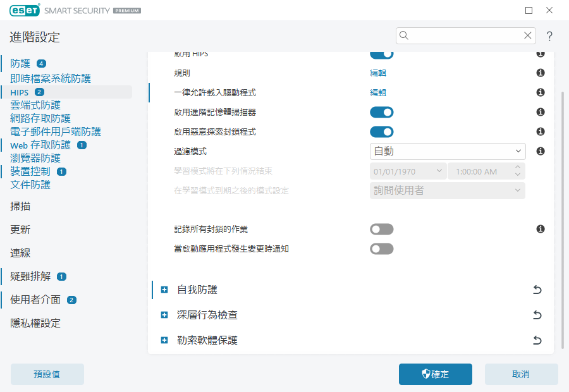Click info icon for 記錄所有封鎖的作業
Image resolution: width=569 pixels, height=392 pixels.
[x=541, y=229]
